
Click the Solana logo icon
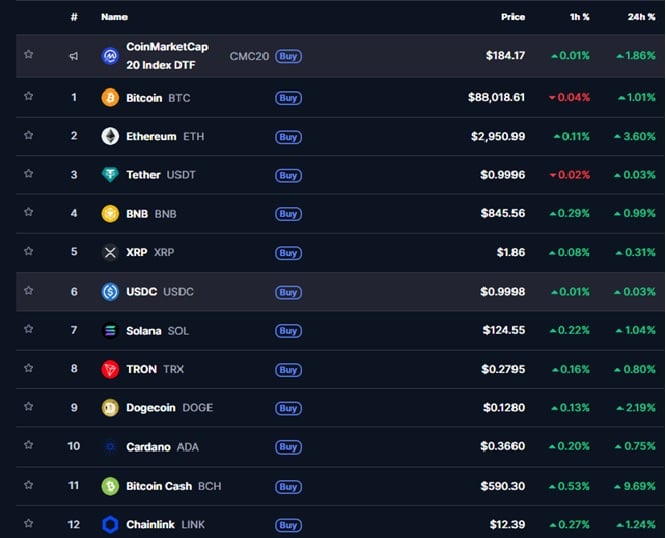click(x=110, y=330)
